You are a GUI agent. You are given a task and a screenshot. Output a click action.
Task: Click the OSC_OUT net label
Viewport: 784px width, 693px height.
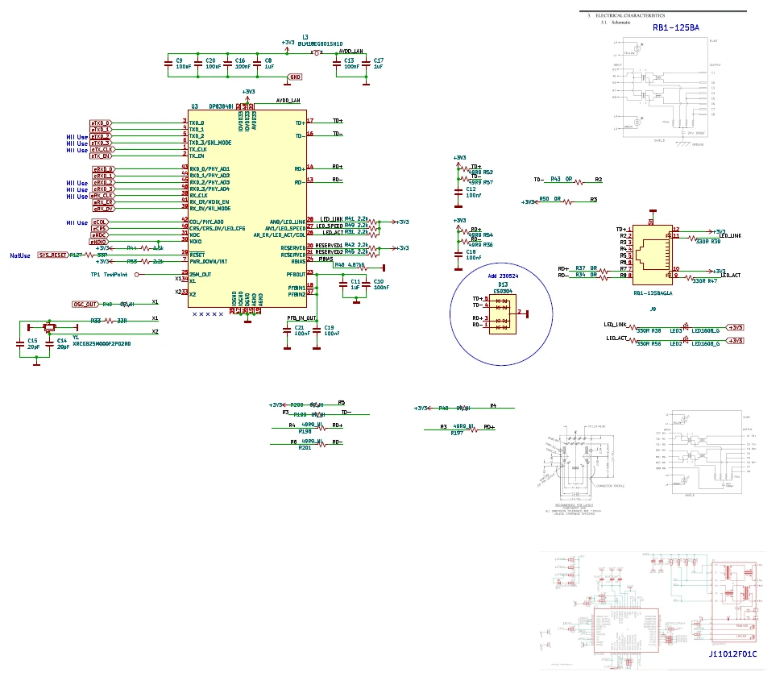(85, 305)
